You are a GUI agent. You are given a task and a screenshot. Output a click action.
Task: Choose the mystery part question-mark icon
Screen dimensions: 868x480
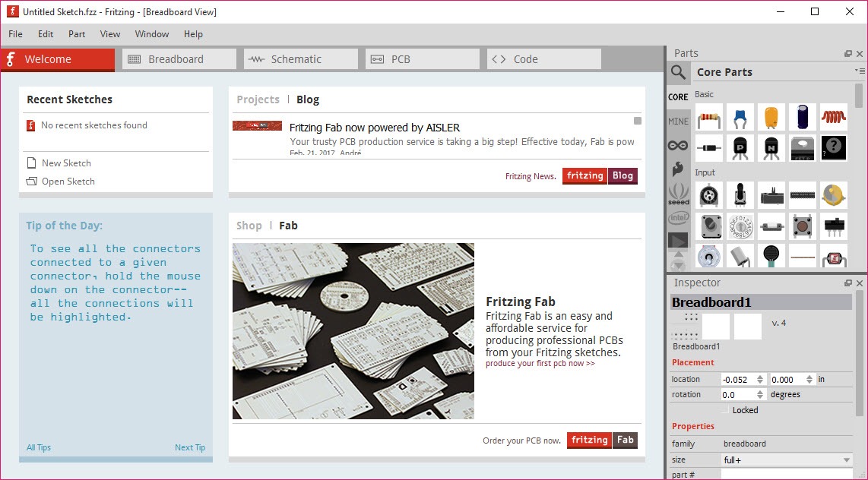833,148
